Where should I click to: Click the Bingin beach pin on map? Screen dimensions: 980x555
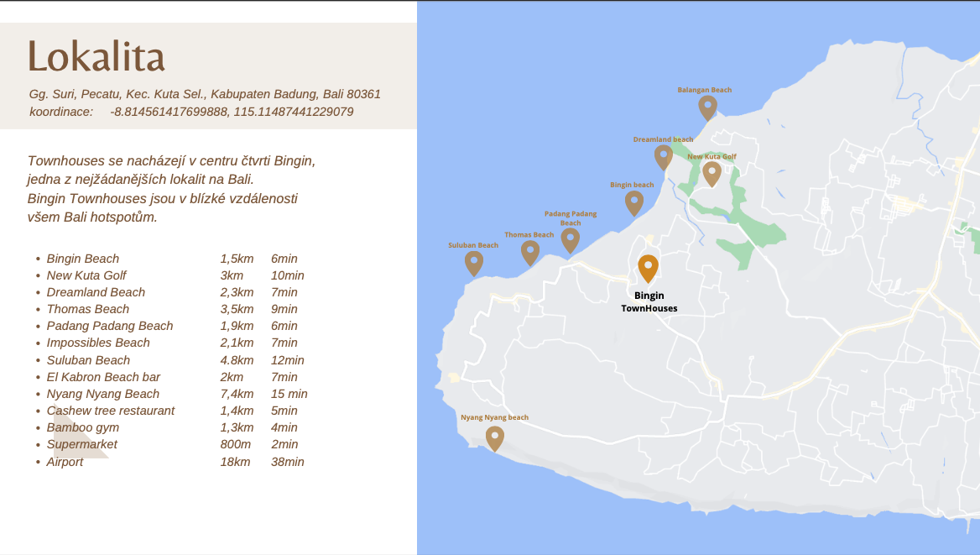[x=634, y=202]
